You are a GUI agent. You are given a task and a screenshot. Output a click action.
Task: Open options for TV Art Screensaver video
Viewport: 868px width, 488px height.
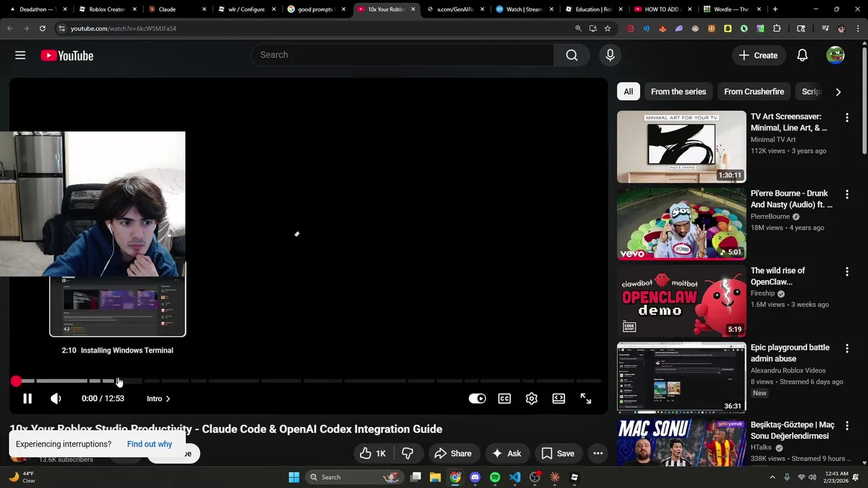(x=846, y=117)
